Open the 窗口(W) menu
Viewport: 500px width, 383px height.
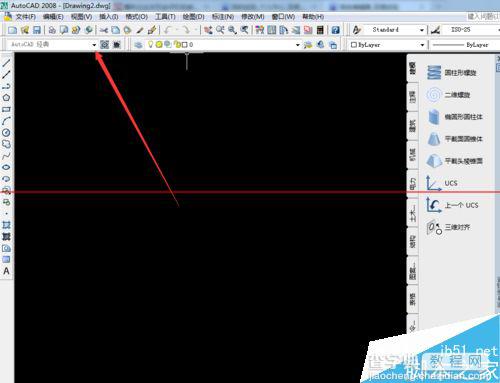pyautogui.click(x=283, y=17)
